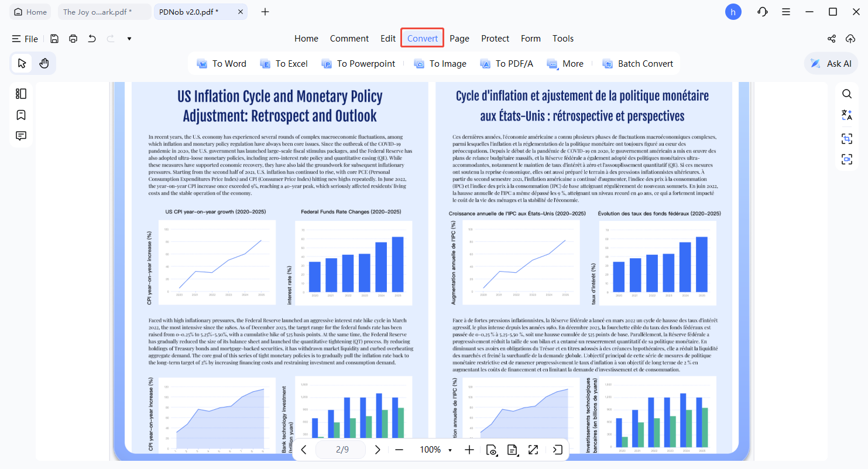
Task: Open the comments panel in left sidebar
Action: point(21,136)
